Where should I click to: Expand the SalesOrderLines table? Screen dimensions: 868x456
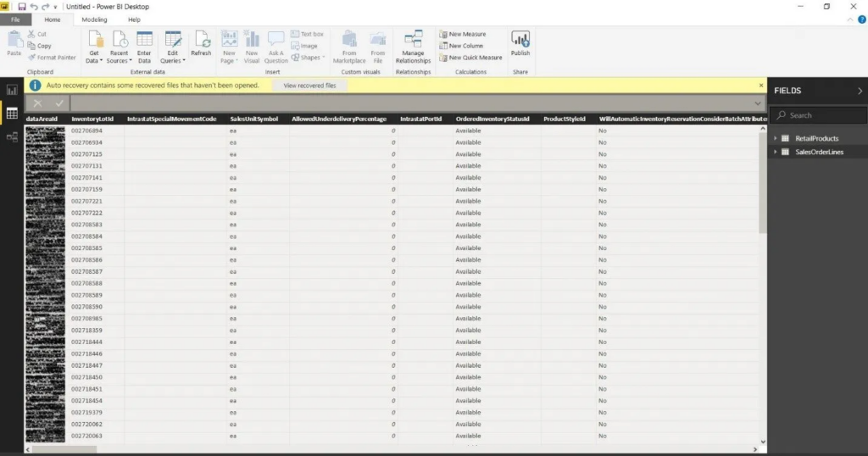tap(775, 152)
